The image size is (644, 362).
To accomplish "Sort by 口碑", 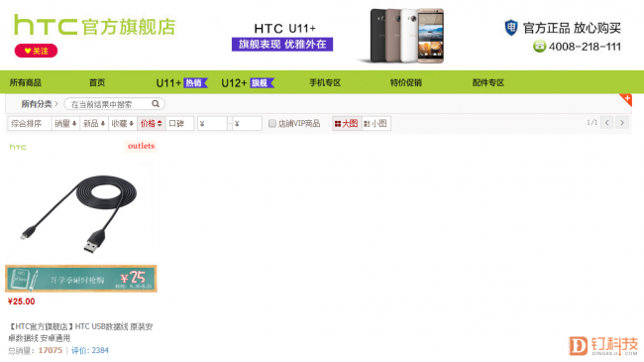I will (179, 123).
